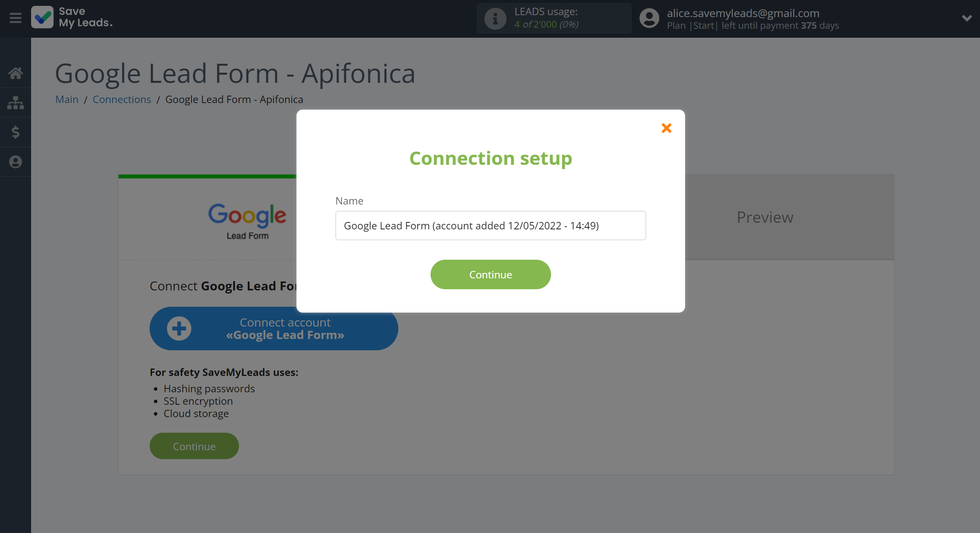The height and width of the screenshot is (533, 980).
Task: Click the orange X to close dialog
Action: click(x=666, y=128)
